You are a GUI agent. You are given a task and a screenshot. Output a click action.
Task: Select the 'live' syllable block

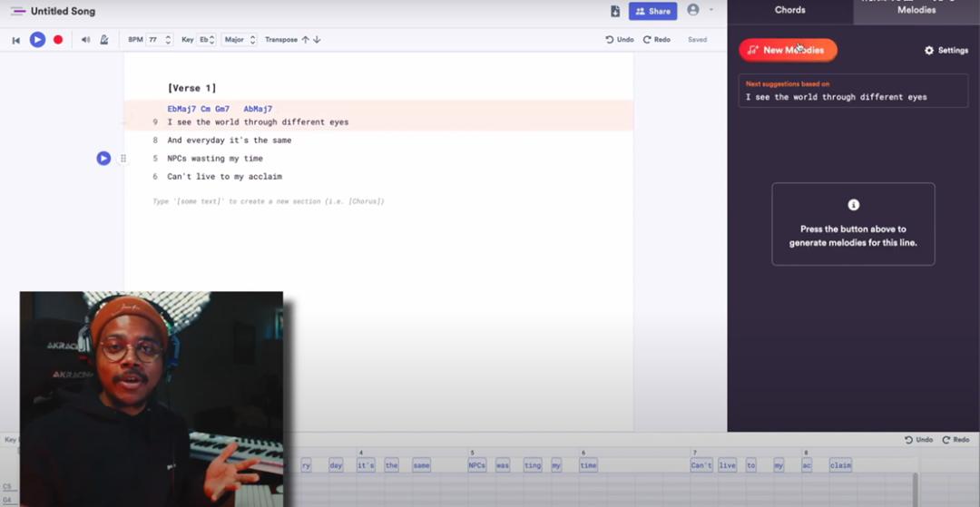coord(727,465)
